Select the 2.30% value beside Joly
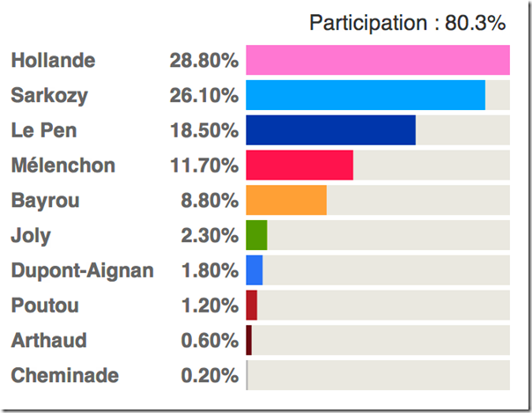 tap(209, 236)
